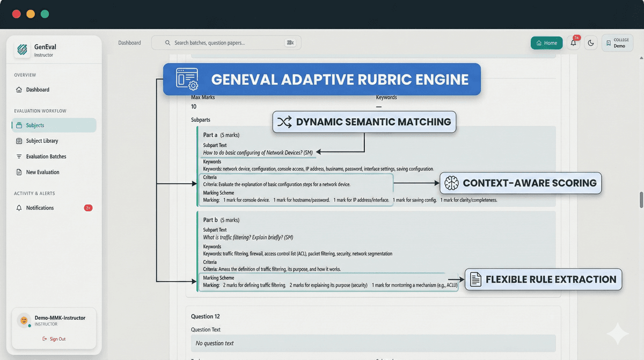Click the bookmark icon beside College Demo

point(608,43)
